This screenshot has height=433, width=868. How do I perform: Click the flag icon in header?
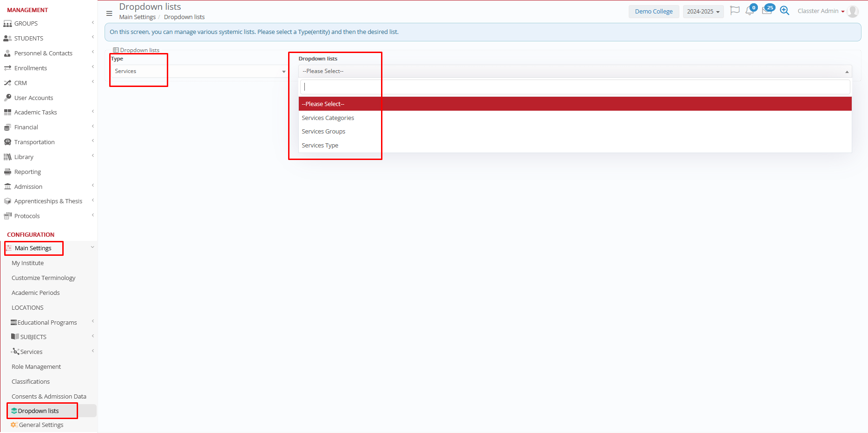(x=735, y=11)
